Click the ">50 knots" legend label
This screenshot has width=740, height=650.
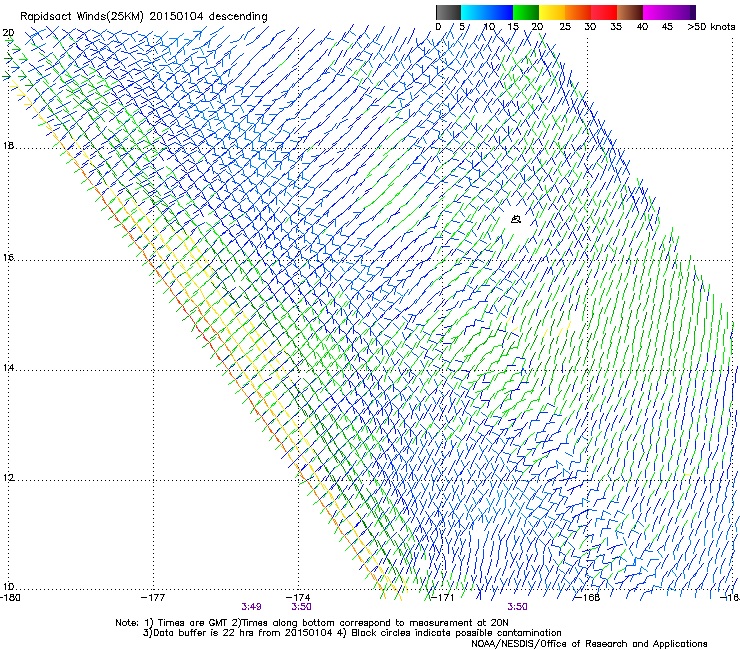(711, 27)
